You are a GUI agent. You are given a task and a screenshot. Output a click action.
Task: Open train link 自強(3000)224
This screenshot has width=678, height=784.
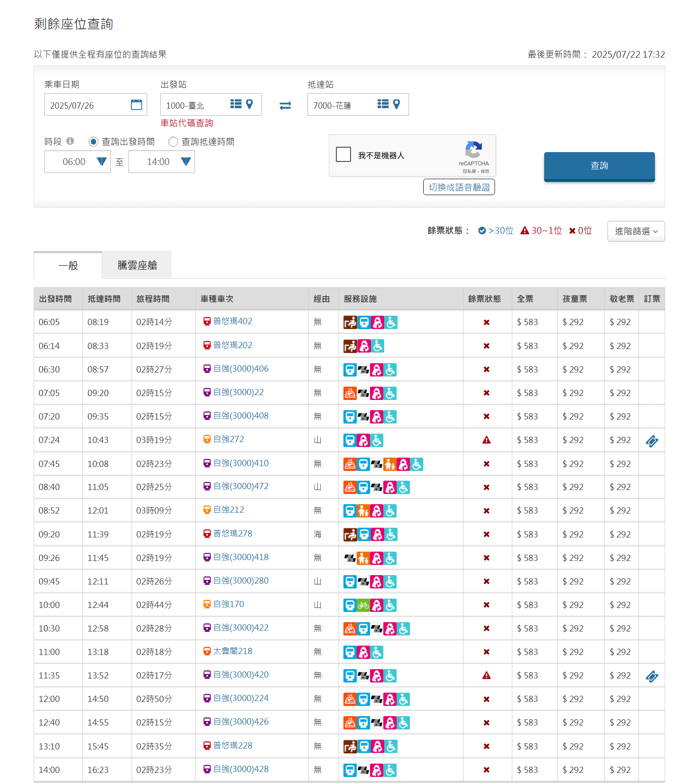click(241, 698)
